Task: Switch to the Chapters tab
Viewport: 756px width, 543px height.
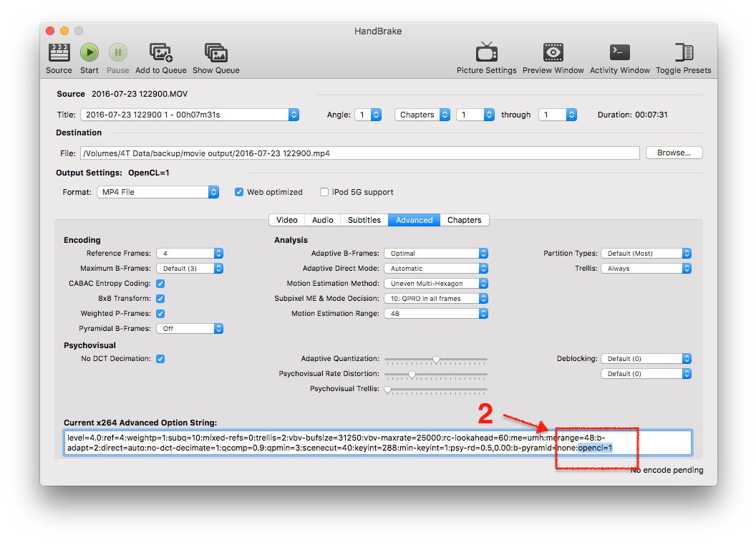Action: pos(465,220)
